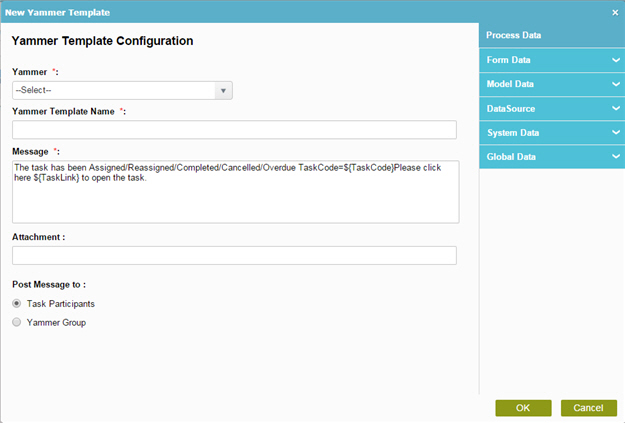Viewport: 625px width, 423px height.
Task: Click inside the Message text area
Action: 236,192
